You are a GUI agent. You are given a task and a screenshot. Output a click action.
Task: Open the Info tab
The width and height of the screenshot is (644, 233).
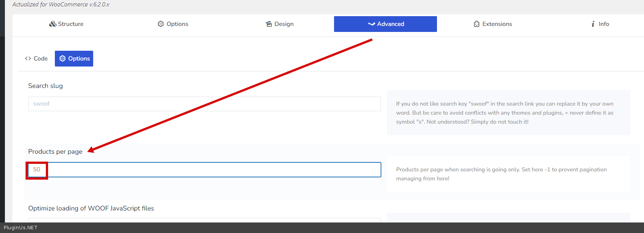point(603,24)
